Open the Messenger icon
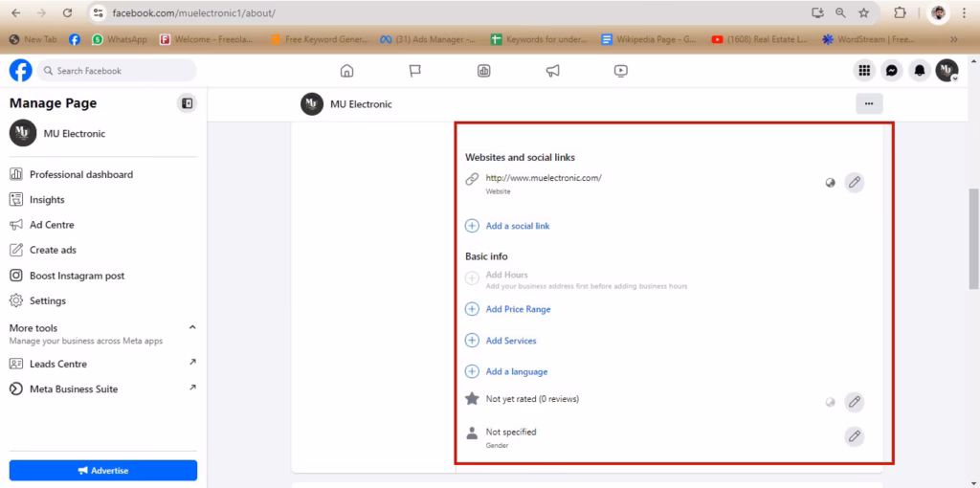980x488 pixels. [892, 71]
